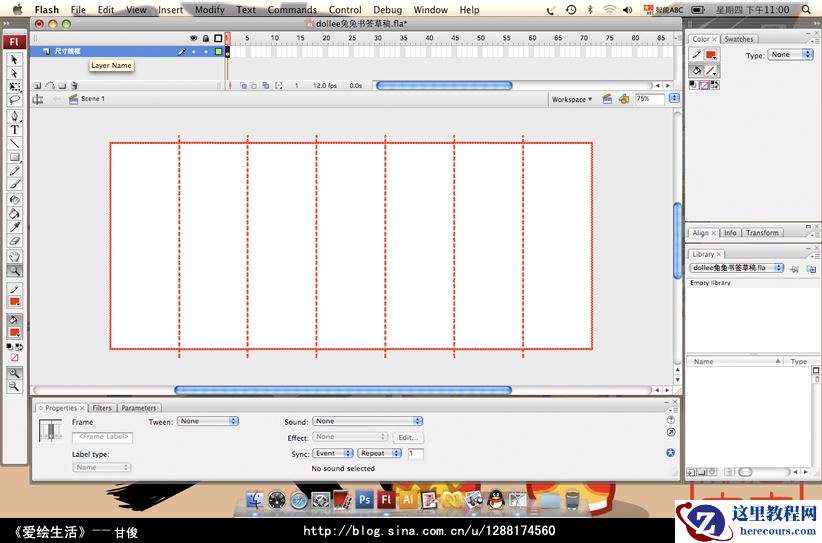Open the Tween dropdown in Properties
This screenshot has width=822, height=543.
(x=208, y=421)
